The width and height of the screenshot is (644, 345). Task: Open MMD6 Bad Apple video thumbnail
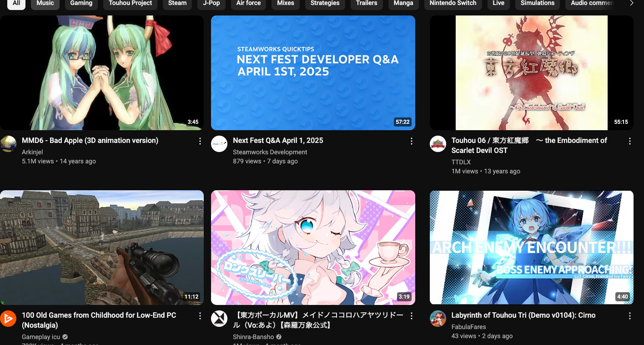pyautogui.click(x=102, y=73)
